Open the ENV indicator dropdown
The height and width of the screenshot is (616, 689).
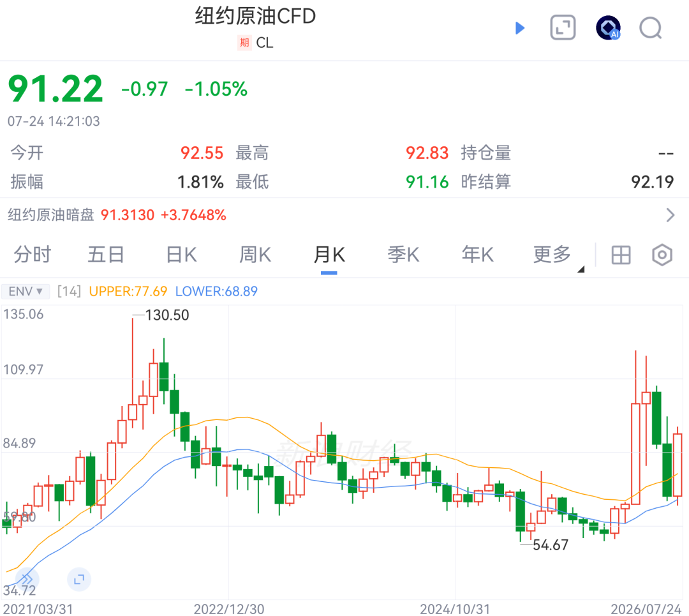click(25, 291)
